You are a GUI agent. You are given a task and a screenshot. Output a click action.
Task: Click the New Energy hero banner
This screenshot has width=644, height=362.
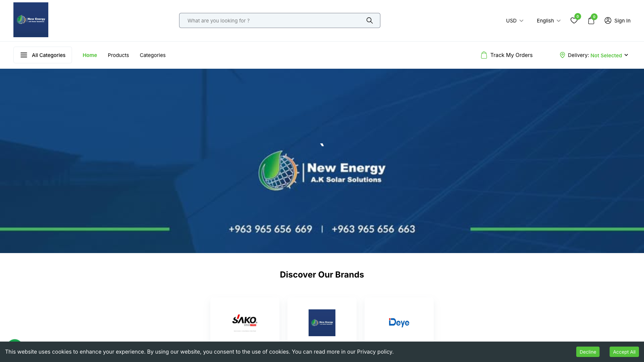tap(322, 161)
